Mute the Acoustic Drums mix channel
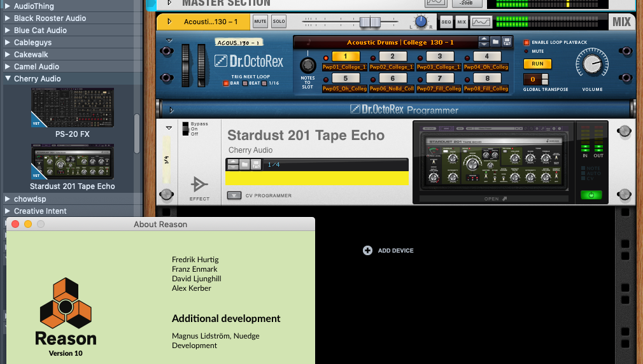This screenshot has width=643, height=364. 260,21
